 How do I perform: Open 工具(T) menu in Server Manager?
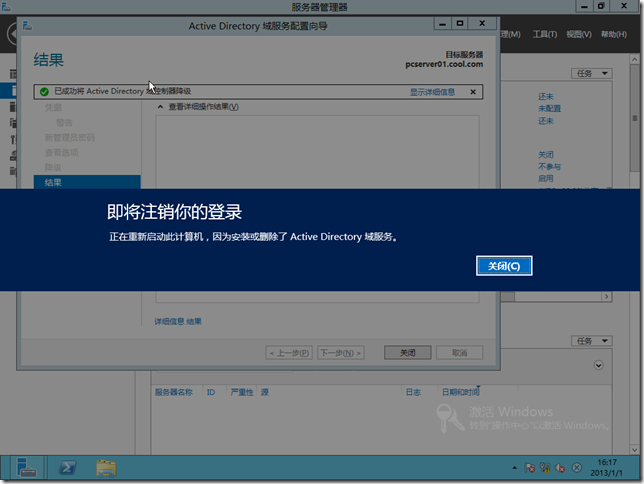tap(545, 35)
